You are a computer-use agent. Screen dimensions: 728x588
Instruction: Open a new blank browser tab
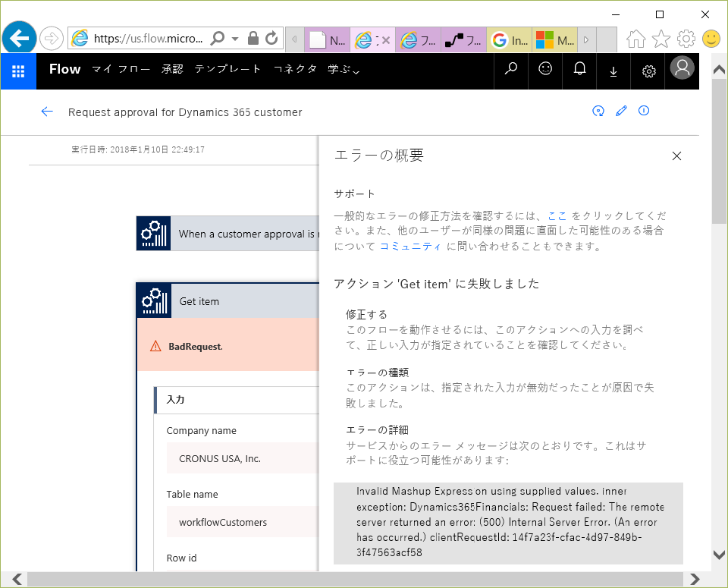click(x=607, y=40)
